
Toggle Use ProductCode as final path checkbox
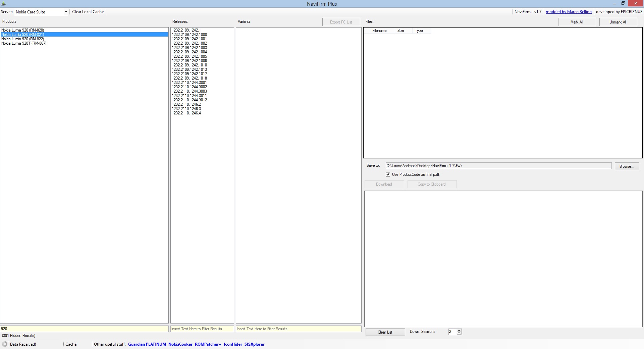(388, 174)
